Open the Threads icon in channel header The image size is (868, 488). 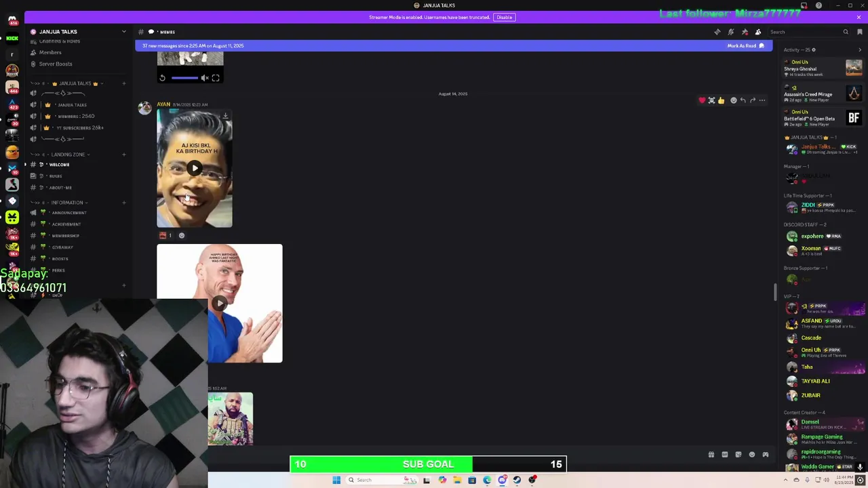[x=717, y=32]
